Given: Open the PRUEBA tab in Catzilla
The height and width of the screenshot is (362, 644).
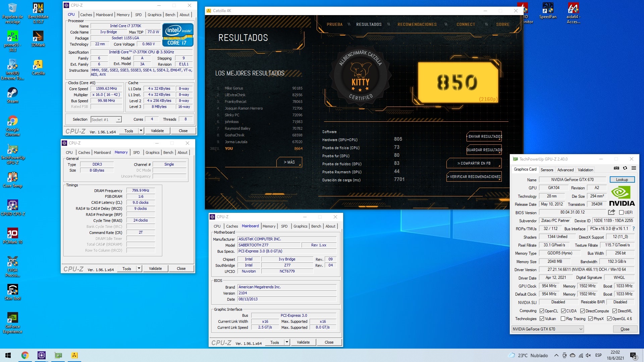Looking at the screenshot, I should (334, 24).
